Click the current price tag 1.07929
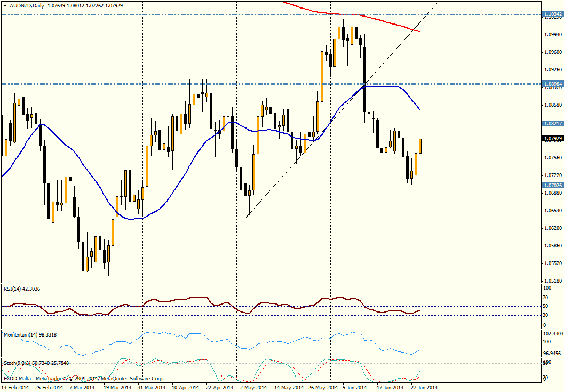Image resolution: width=564 pixels, height=392 pixels. [x=552, y=139]
